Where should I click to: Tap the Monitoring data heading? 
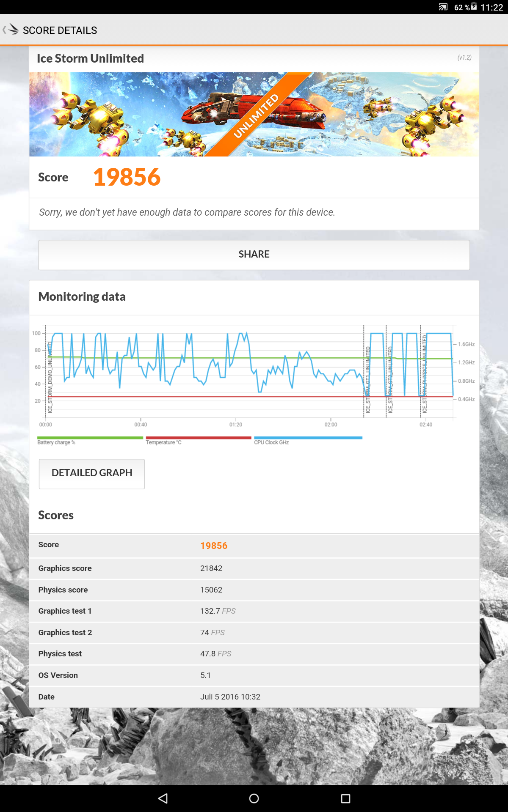[82, 296]
